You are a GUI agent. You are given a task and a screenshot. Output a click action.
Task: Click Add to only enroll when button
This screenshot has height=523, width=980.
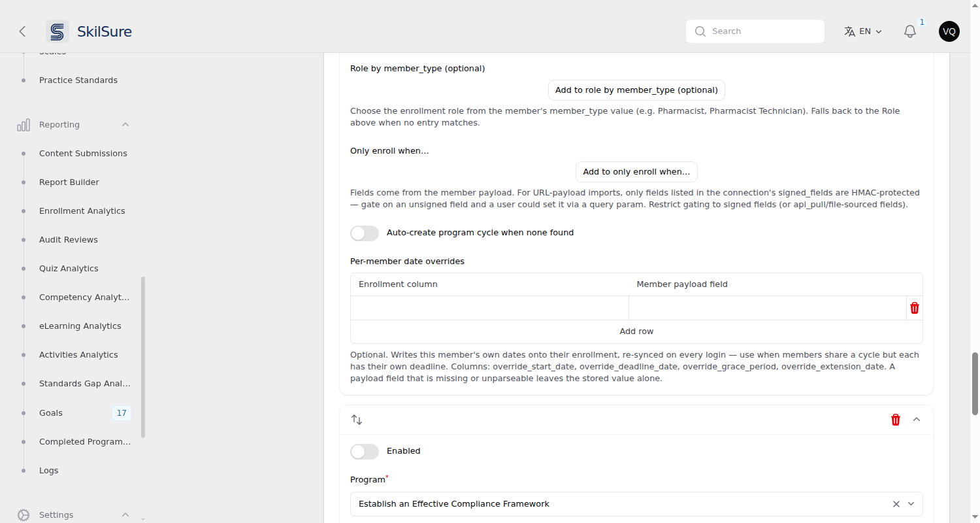(636, 172)
